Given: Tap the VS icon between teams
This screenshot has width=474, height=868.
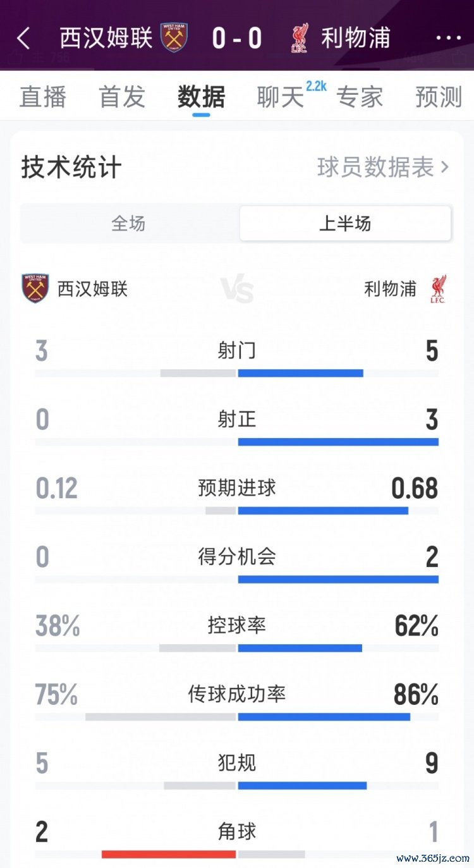Looking at the screenshot, I should [237, 290].
